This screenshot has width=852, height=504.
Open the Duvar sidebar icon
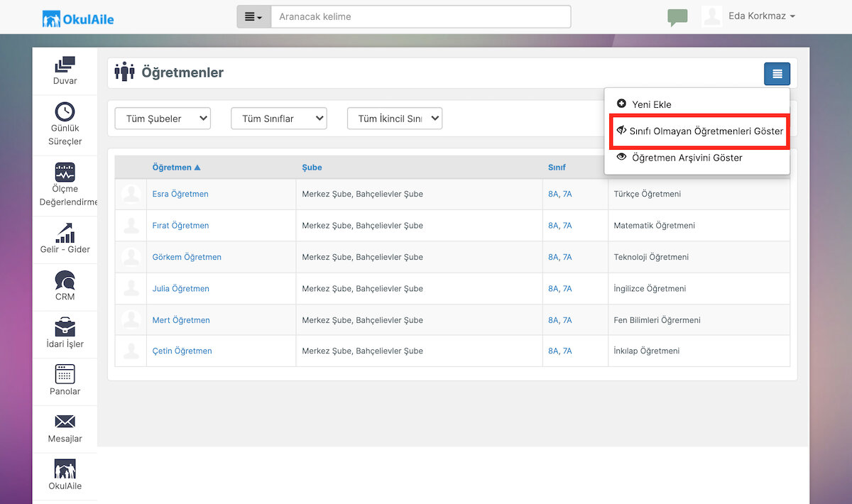[x=65, y=65]
